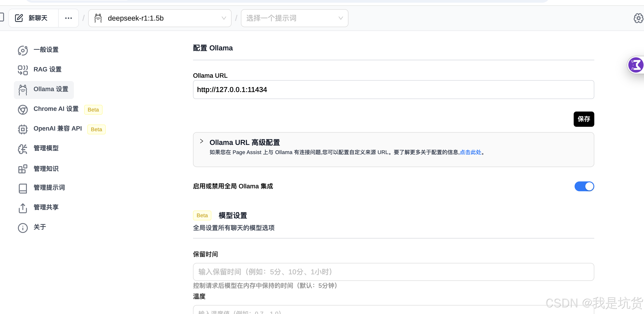Open the select a prompt dropdown
The height and width of the screenshot is (314, 644).
pos(294,18)
